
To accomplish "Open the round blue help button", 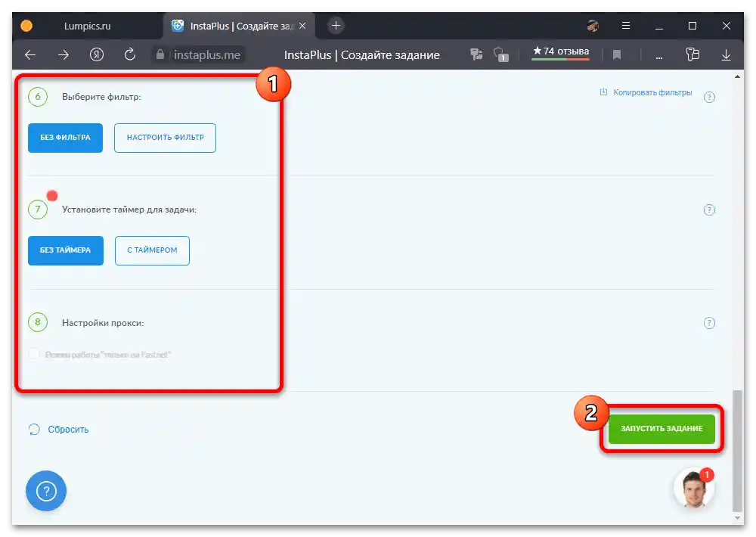I will tap(46, 491).
